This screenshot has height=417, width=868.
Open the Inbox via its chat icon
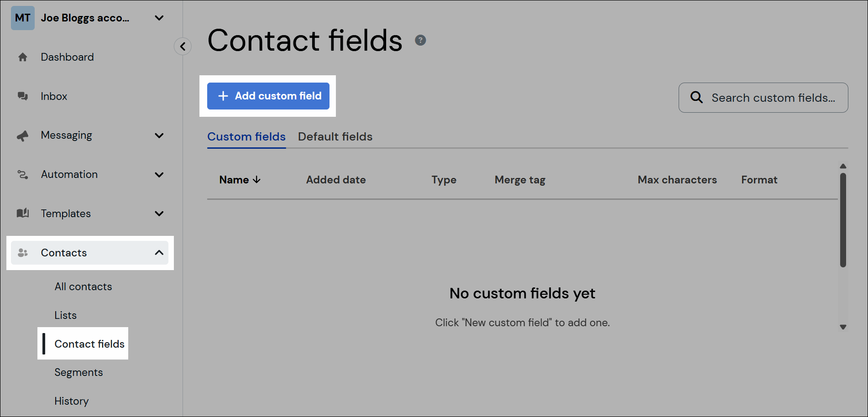click(x=22, y=96)
